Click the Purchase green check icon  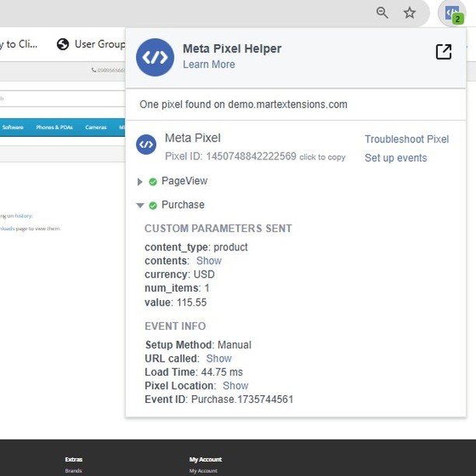click(x=152, y=205)
